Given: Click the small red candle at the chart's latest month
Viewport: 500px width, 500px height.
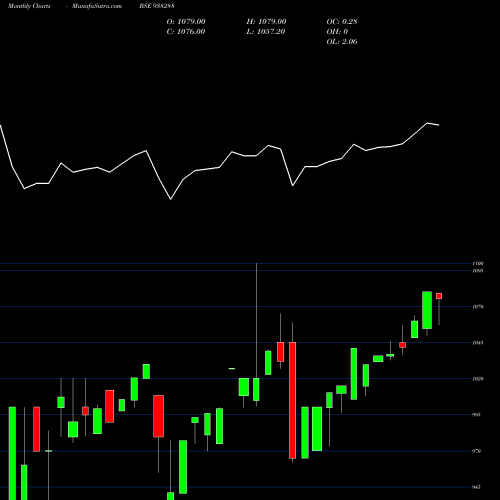Looking at the screenshot, I should (x=439, y=296).
